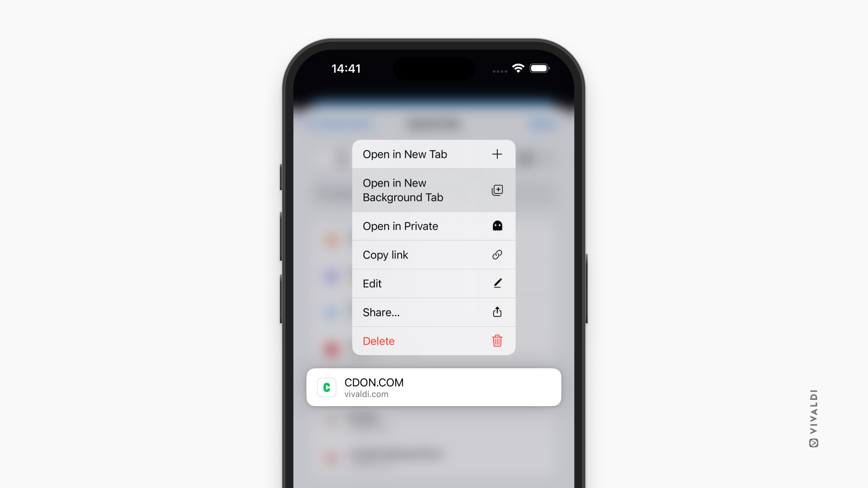The width and height of the screenshot is (868, 488).
Task: Select Edit option from context menu
Action: tap(434, 283)
